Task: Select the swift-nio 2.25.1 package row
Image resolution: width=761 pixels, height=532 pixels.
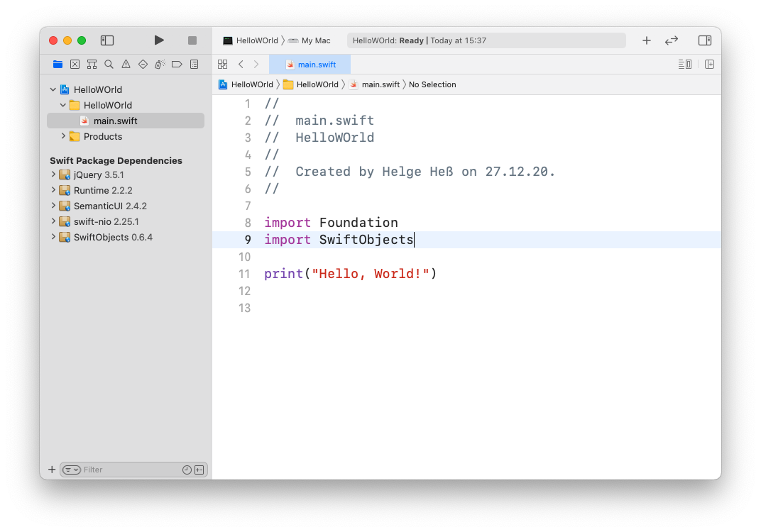Action: coord(126,221)
